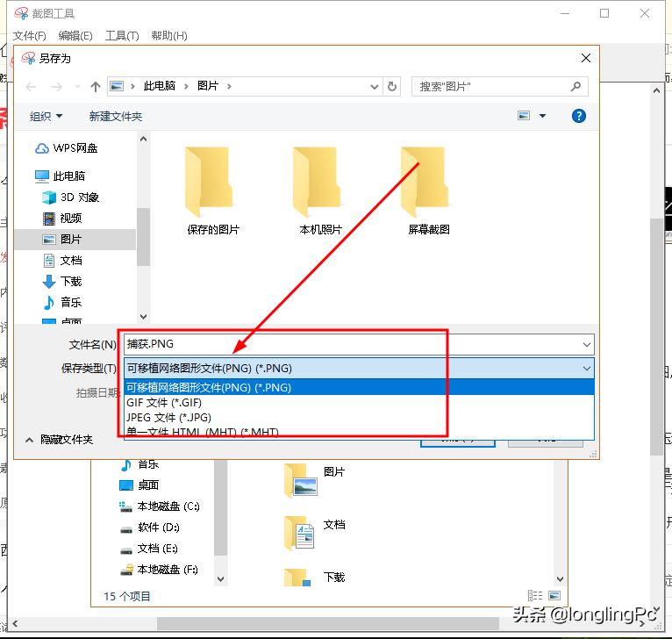
Task: Switch background explorer to details view icon
Action: click(x=535, y=596)
